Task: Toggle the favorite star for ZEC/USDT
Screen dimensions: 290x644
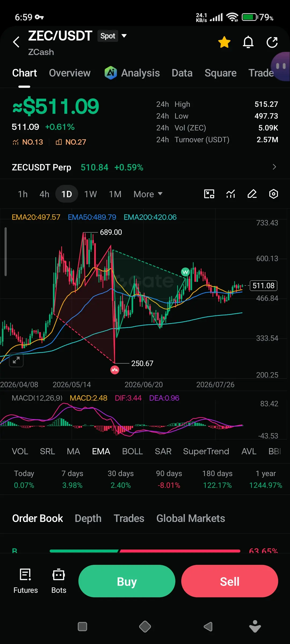Action: [224, 42]
